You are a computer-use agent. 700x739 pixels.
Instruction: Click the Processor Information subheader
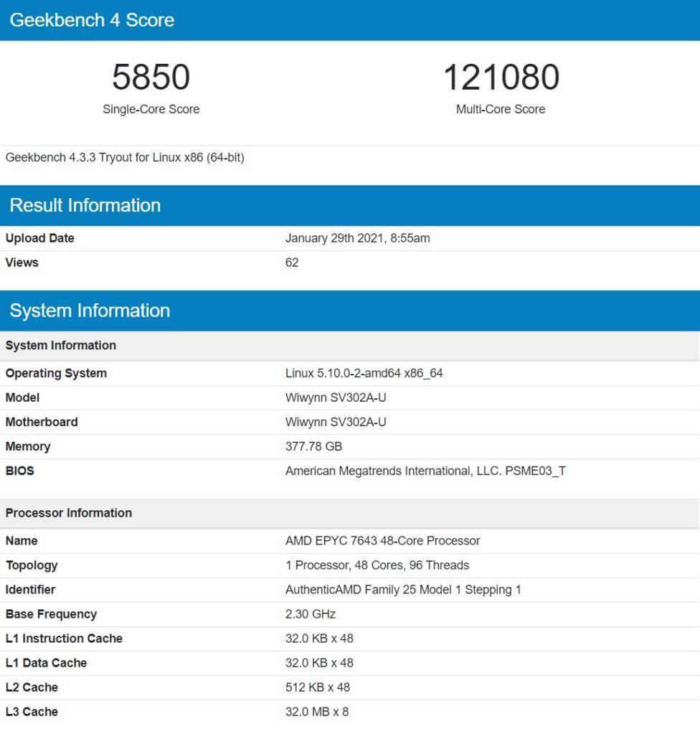click(x=69, y=513)
